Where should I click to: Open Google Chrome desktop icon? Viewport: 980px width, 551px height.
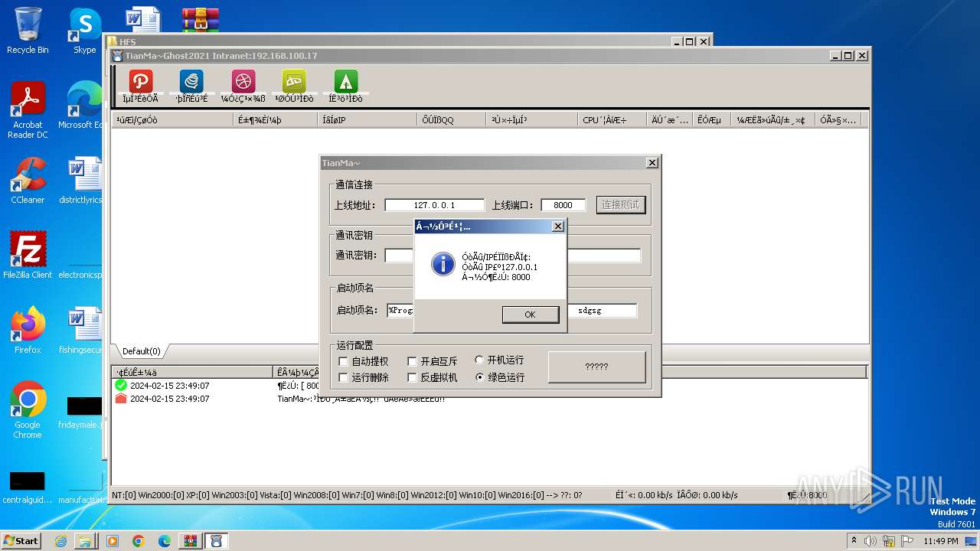coord(28,409)
